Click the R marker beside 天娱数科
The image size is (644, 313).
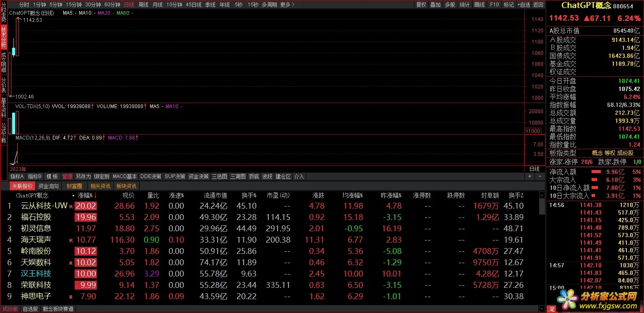pyautogui.click(x=71, y=263)
